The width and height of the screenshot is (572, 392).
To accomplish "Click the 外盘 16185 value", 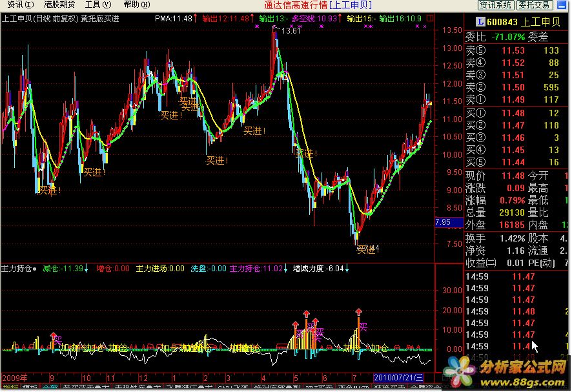I will tap(512, 225).
